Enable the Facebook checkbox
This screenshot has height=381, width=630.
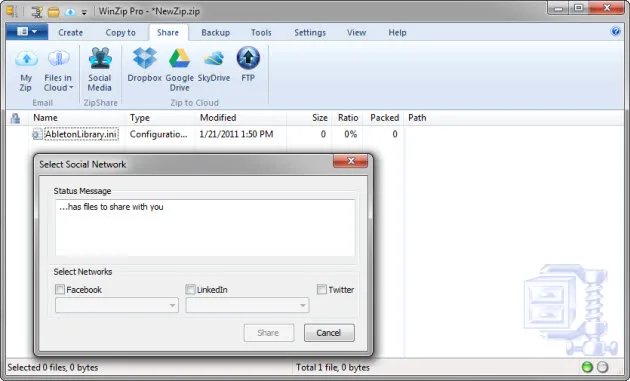(x=60, y=289)
